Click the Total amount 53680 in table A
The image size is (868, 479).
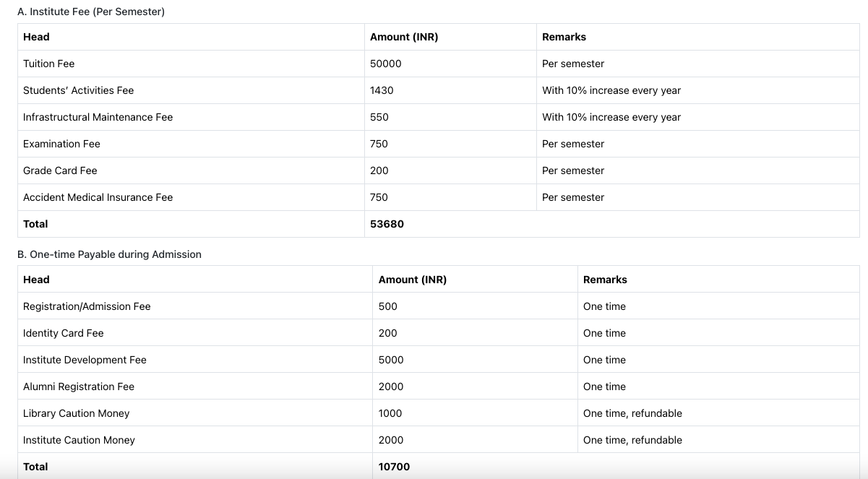coord(388,224)
